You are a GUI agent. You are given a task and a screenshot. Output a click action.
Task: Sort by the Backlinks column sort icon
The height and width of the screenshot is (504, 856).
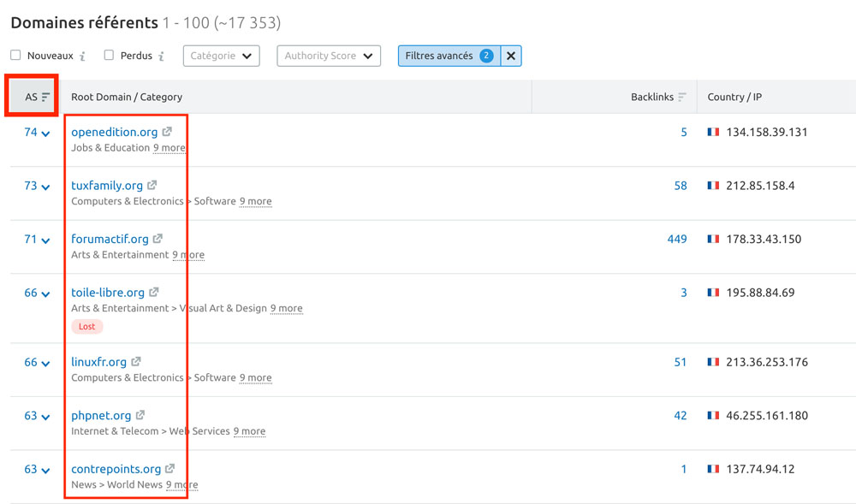[x=682, y=97]
